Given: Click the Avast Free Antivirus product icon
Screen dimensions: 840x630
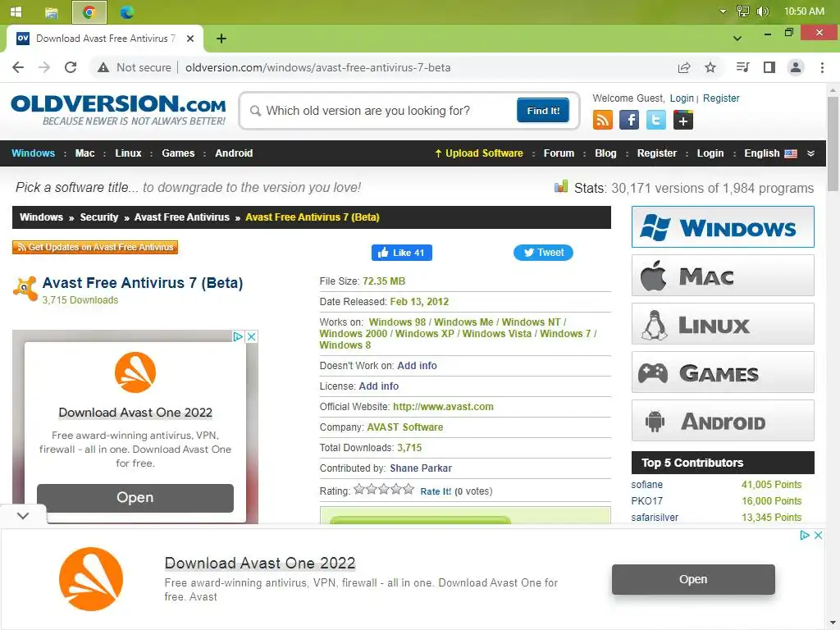Looking at the screenshot, I should tap(25, 289).
